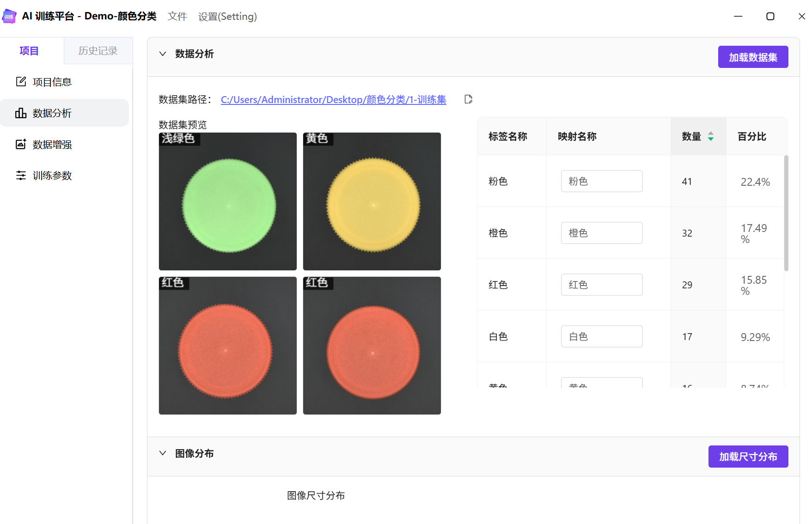Click the training parameters sliders icon
The width and height of the screenshot is (812, 524).
[21, 176]
